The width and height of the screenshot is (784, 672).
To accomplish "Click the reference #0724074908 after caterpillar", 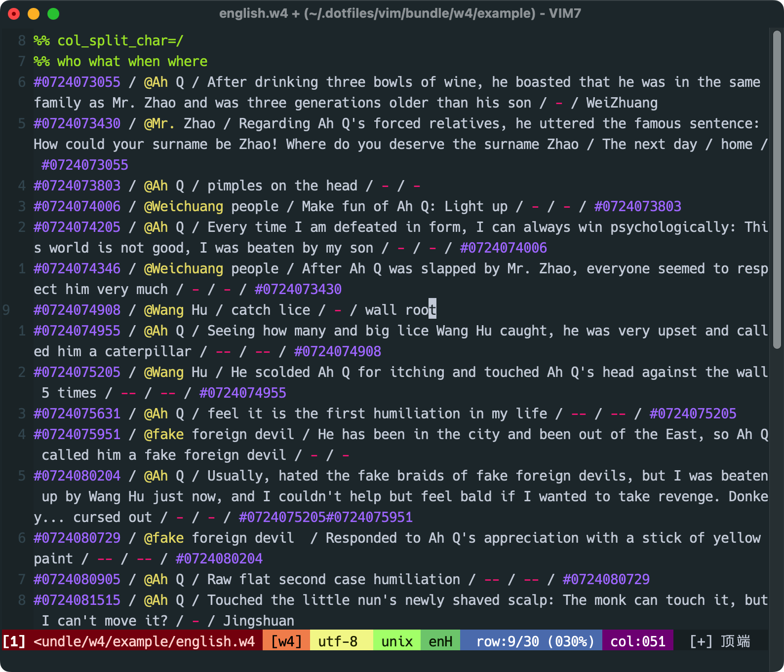I will (x=338, y=351).
